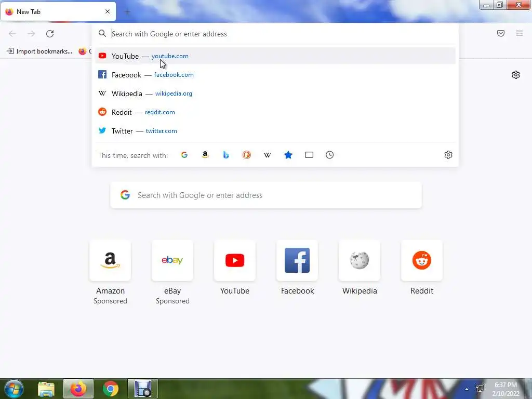Click the page's Google search box
Image resolution: width=532 pixels, height=399 pixels.
pyautogui.click(x=266, y=195)
